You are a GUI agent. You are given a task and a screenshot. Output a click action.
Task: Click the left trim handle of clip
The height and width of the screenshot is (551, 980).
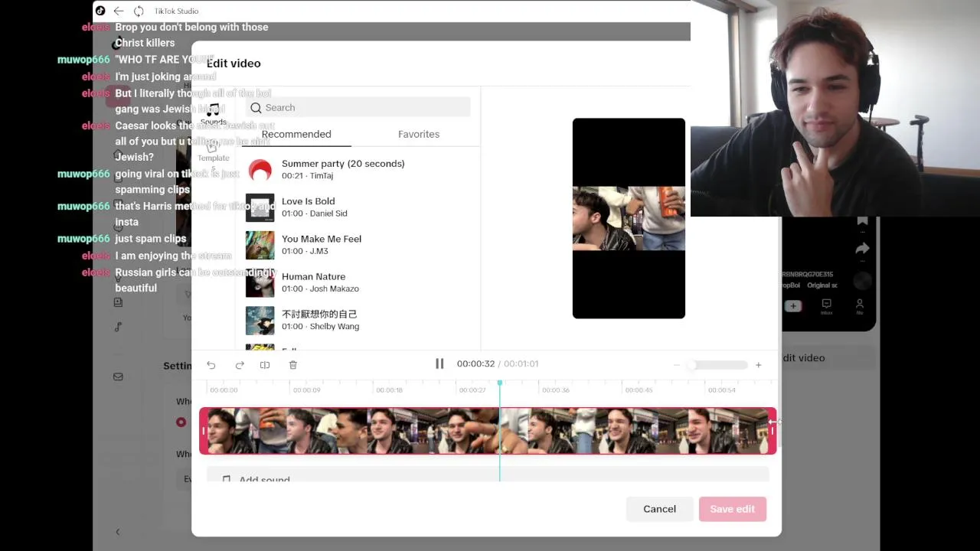[204, 431]
